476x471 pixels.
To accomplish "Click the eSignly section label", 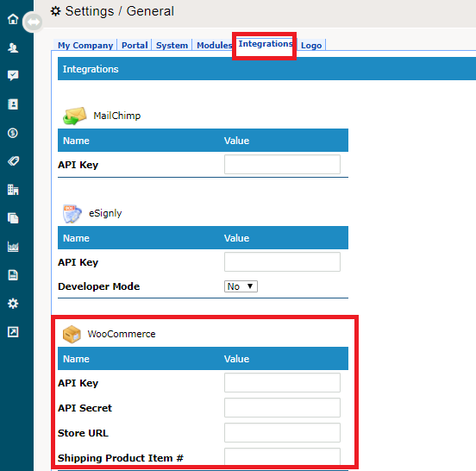I will point(105,213).
